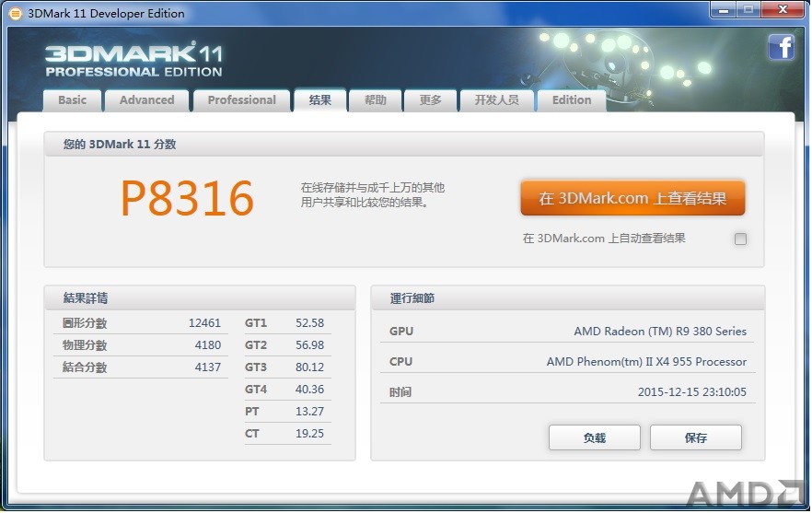Enable auto-view results on 3DMark.com checkbox
This screenshot has width=812, height=513.
coord(740,239)
